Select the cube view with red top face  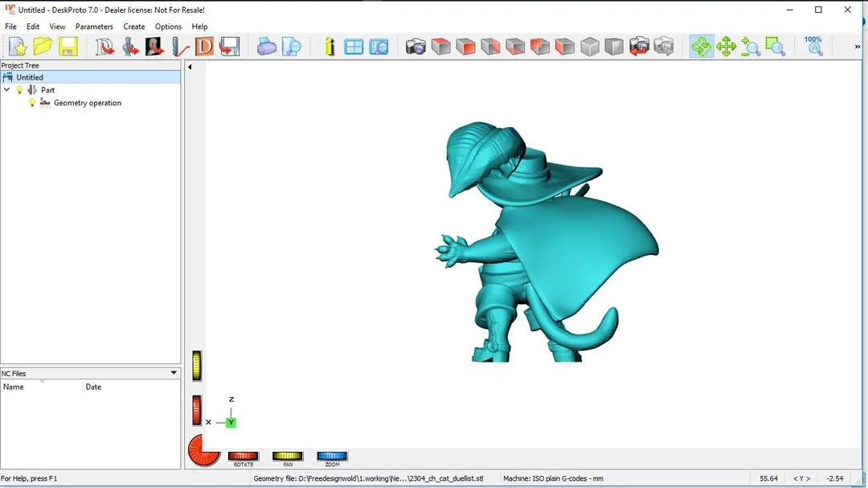441,47
